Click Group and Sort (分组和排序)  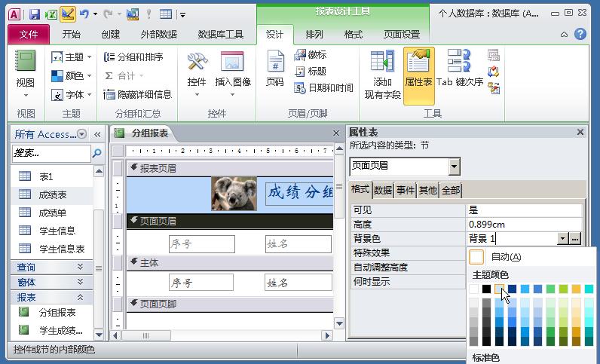pos(133,57)
